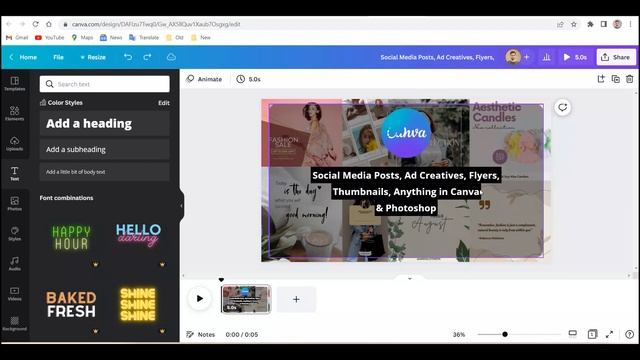Select the Shine Shine Shine font combination
Screen dimensions: 640x360
pos(138,304)
